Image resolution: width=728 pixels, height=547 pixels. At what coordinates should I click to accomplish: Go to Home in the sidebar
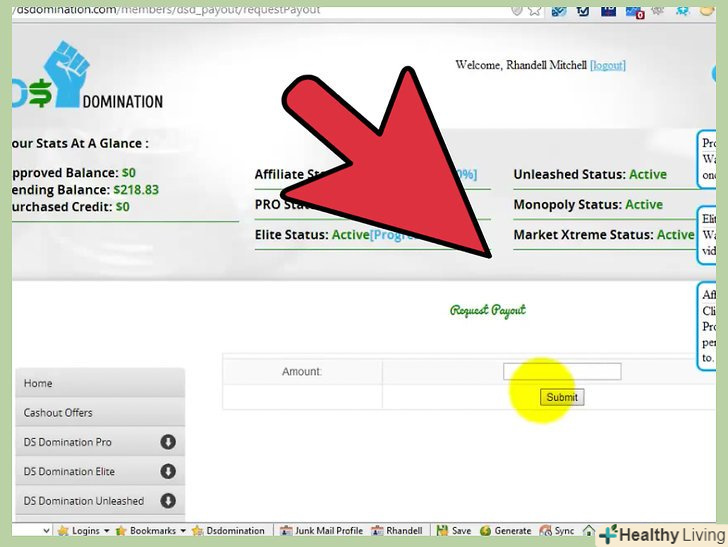tap(100, 383)
